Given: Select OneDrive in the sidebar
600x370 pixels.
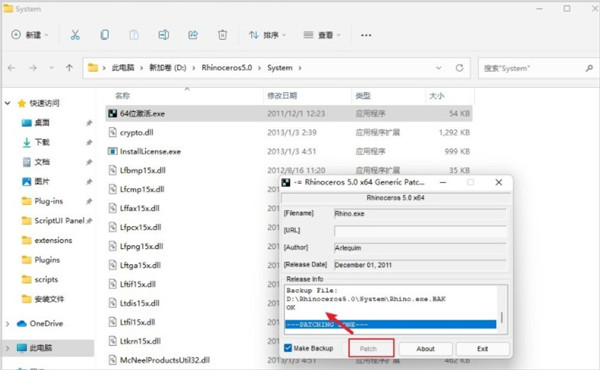Looking at the screenshot, I should click(x=46, y=324).
